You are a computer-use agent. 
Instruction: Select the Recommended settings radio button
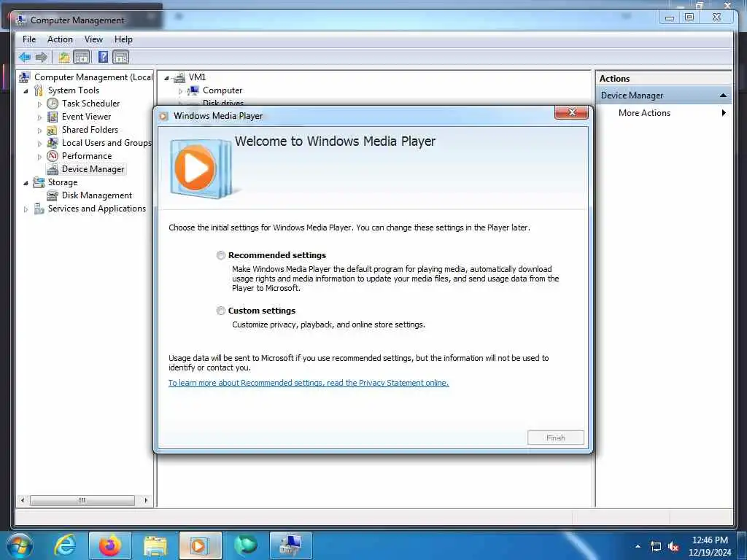coord(220,255)
